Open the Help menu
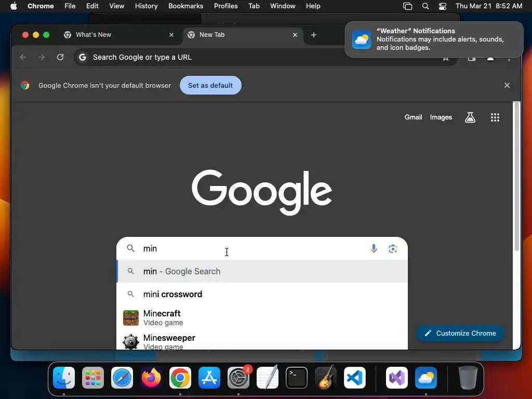 313,6
